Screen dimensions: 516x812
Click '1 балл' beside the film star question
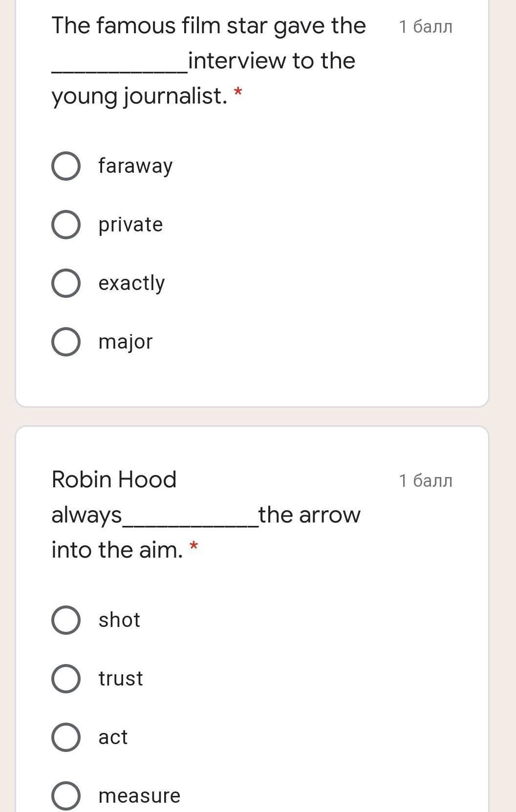(426, 26)
